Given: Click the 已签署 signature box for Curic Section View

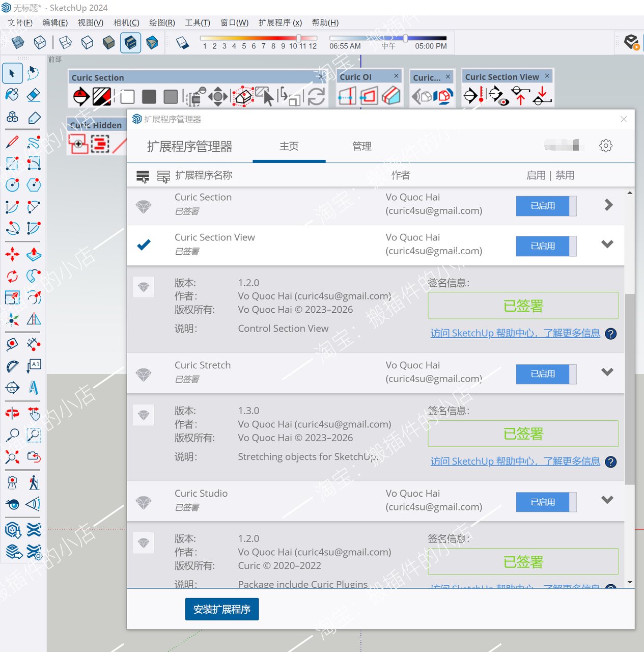Looking at the screenshot, I should 523,306.
